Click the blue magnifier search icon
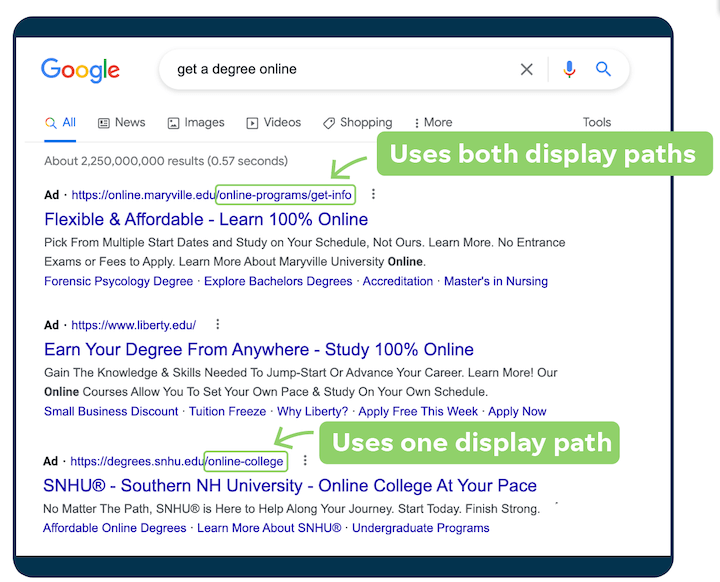 coord(603,69)
